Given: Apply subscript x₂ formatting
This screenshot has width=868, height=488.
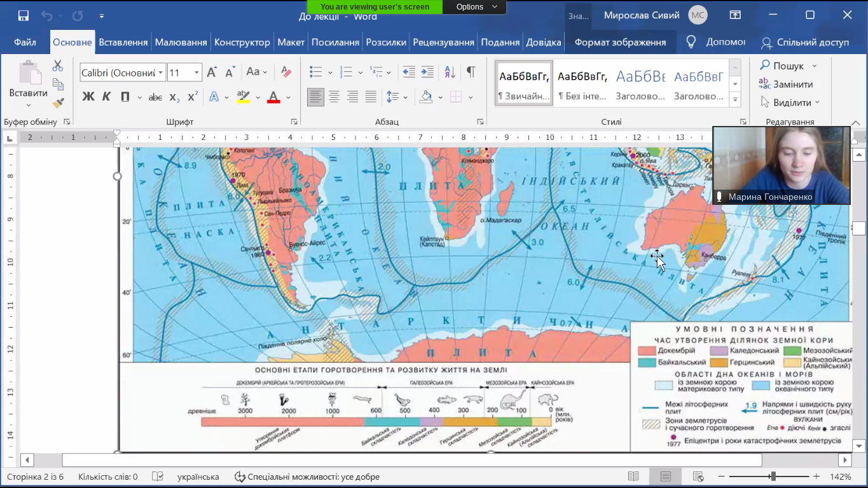Looking at the screenshot, I should point(175,97).
